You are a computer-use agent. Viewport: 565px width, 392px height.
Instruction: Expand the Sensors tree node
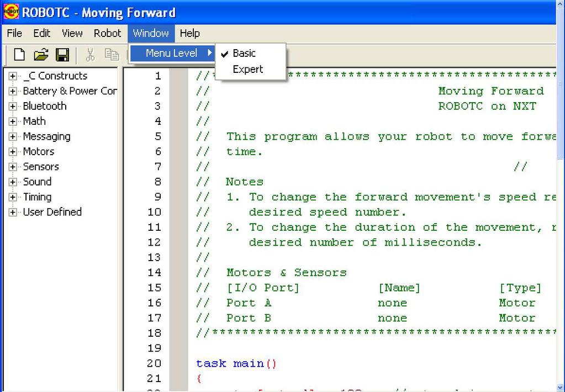point(13,167)
